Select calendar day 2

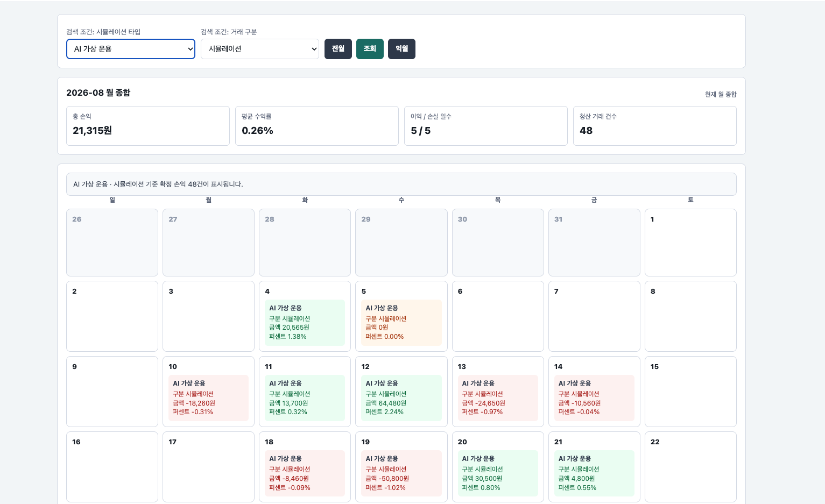pos(112,316)
